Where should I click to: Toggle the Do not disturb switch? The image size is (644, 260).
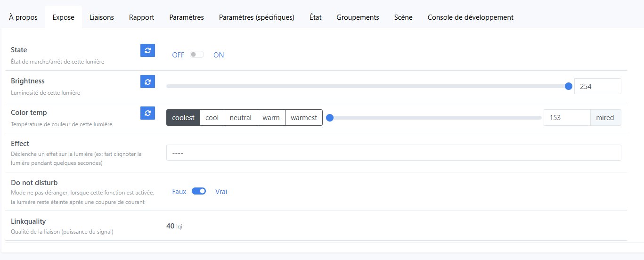pos(199,191)
